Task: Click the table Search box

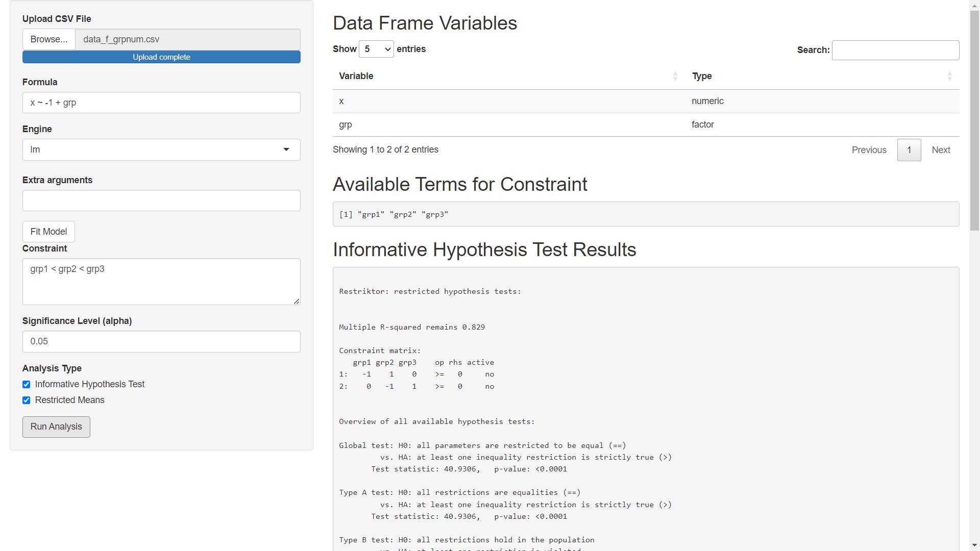Action: tap(895, 50)
